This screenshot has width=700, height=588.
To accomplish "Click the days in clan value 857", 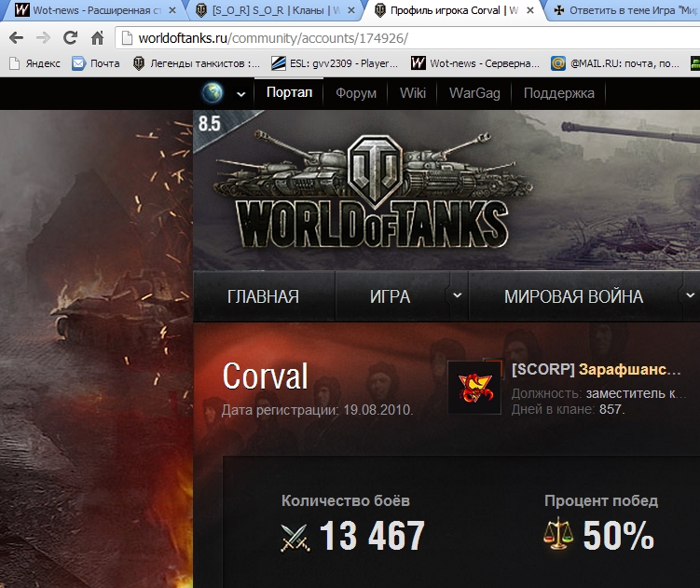I will point(611,409).
